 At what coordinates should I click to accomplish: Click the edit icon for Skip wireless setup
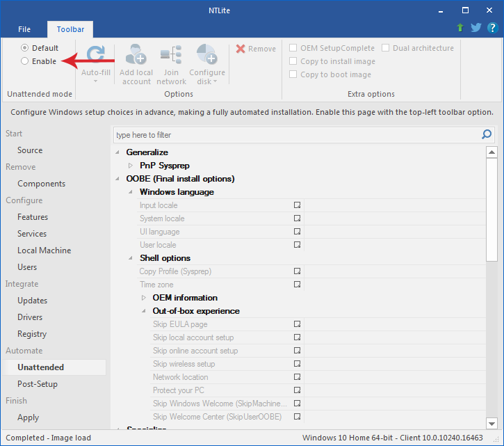coord(297,363)
